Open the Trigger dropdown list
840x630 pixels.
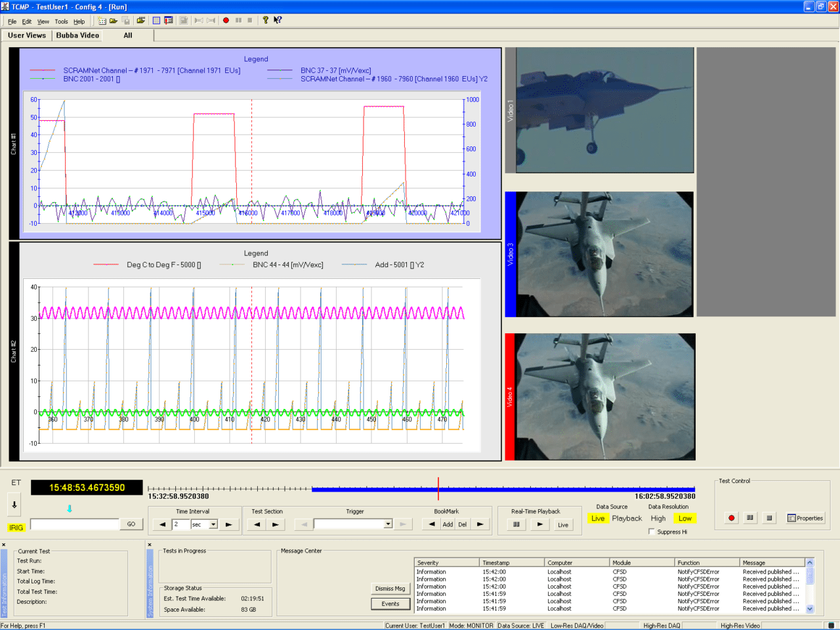tap(388, 524)
